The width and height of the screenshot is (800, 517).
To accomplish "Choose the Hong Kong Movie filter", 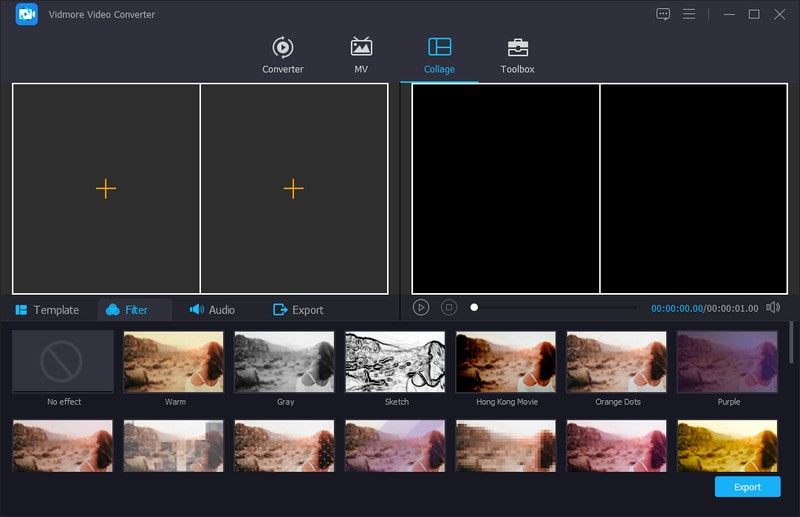I will (506, 362).
